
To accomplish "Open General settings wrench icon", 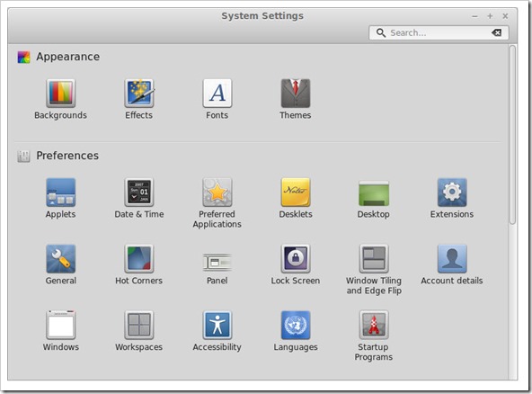I will click(61, 258).
